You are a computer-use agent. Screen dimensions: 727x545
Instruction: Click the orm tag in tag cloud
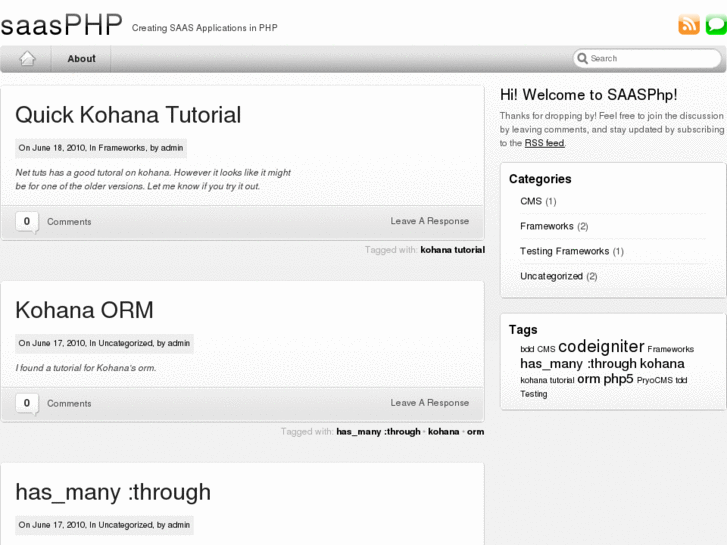point(588,379)
